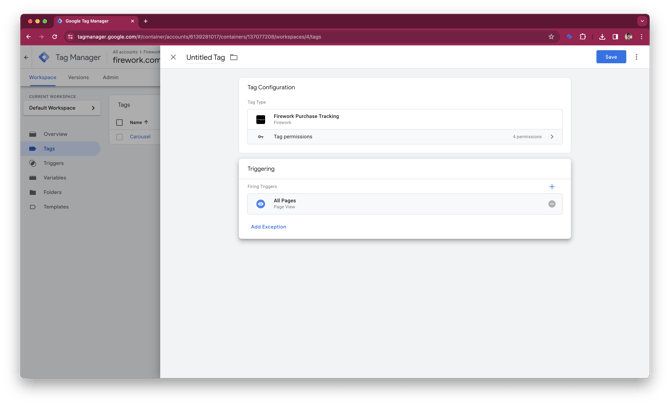Screen dimensions: 670x405
Task: Open Triggers in the left sidebar
Action: [x=54, y=163]
